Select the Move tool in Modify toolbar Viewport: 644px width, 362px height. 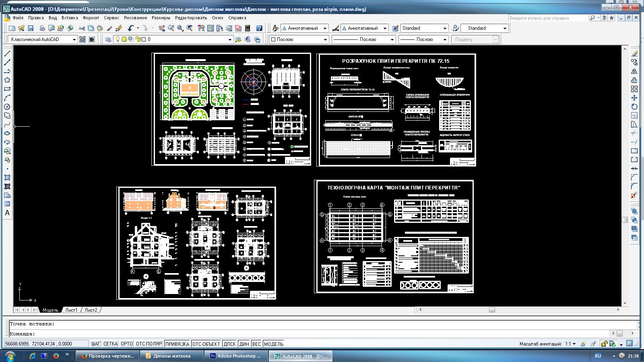634,98
